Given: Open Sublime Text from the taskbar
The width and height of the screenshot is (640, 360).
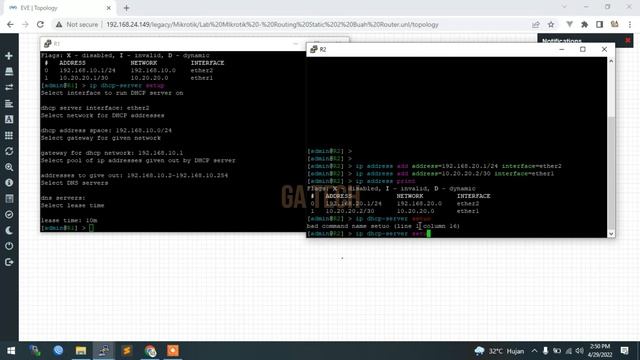Looking at the screenshot, I should tap(127, 351).
